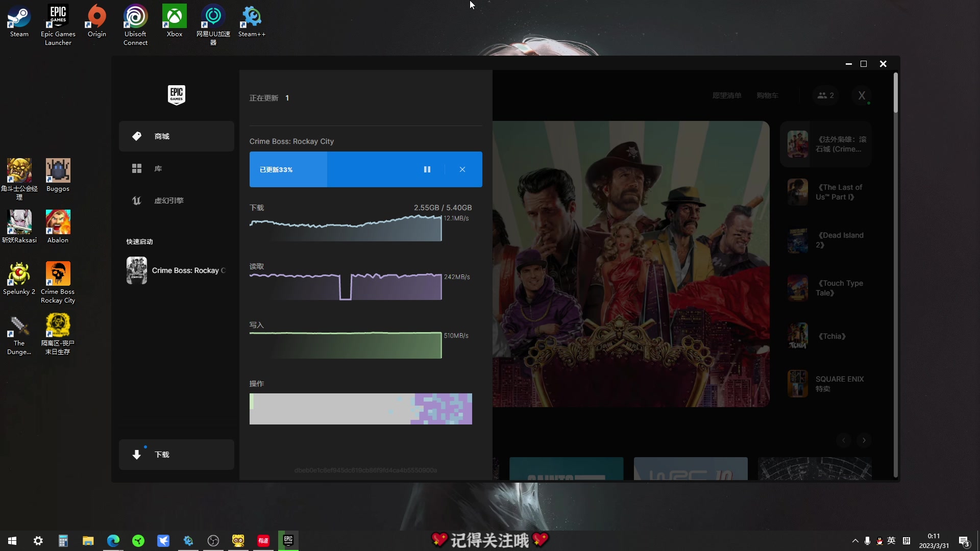Viewport: 980px width, 551px height.
Task: Click Epic Games Launcher taskbar icon
Action: 288,540
